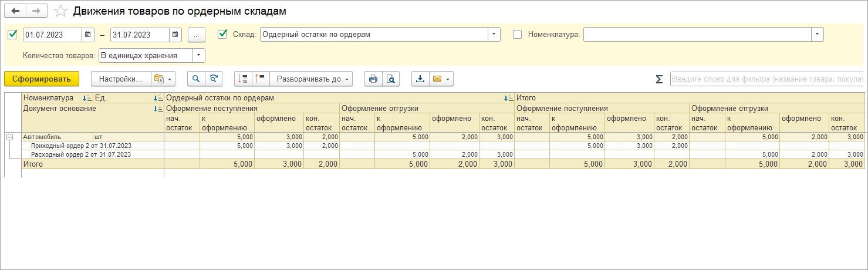Viewport: 868px width, 270px height.
Task: Click the start date field 01.07.2023
Action: click(52, 35)
